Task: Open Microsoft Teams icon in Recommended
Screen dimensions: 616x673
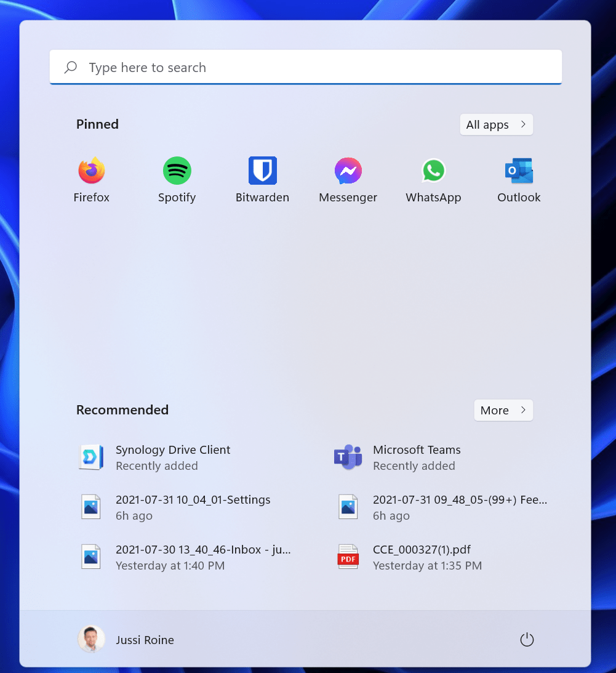Action: coord(348,457)
